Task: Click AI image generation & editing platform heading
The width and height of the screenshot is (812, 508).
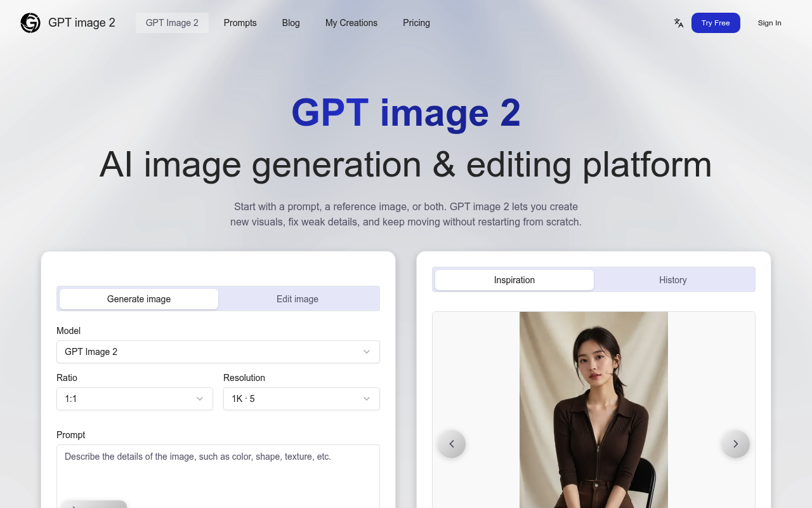Action: point(406,164)
